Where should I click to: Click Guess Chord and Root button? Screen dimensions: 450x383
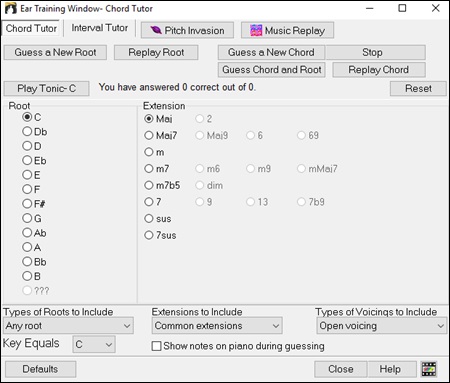(271, 70)
